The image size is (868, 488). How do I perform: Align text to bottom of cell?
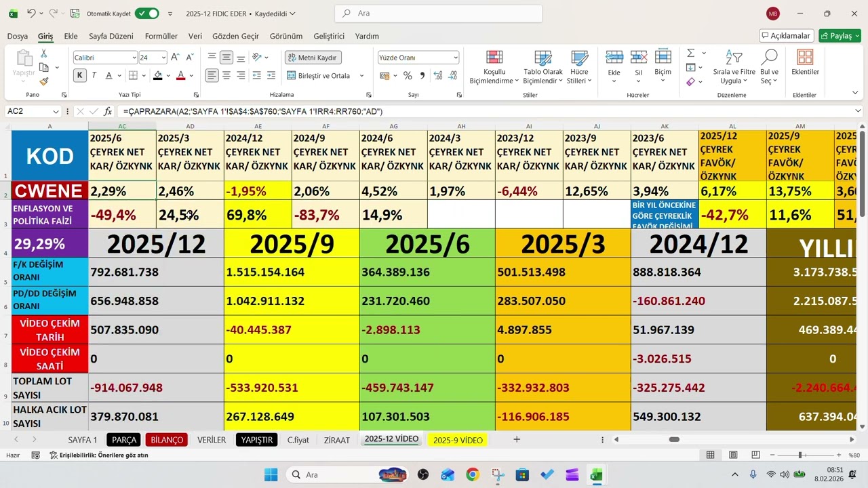241,58
